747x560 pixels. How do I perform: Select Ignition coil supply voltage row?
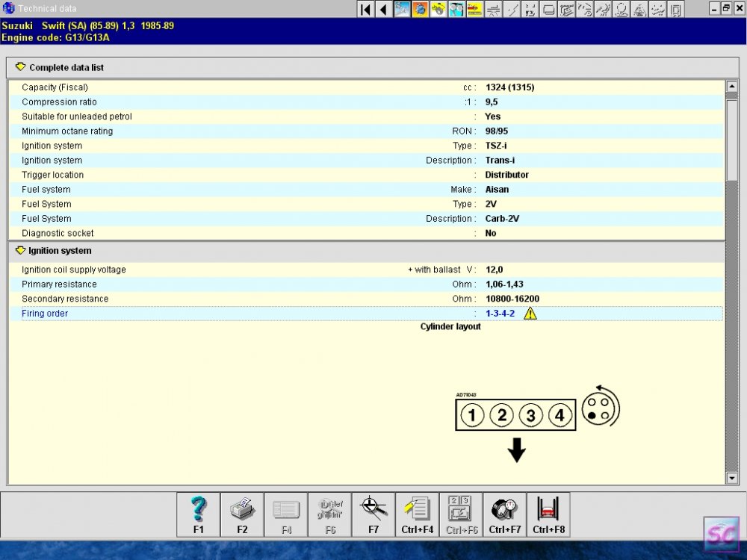tap(366, 270)
